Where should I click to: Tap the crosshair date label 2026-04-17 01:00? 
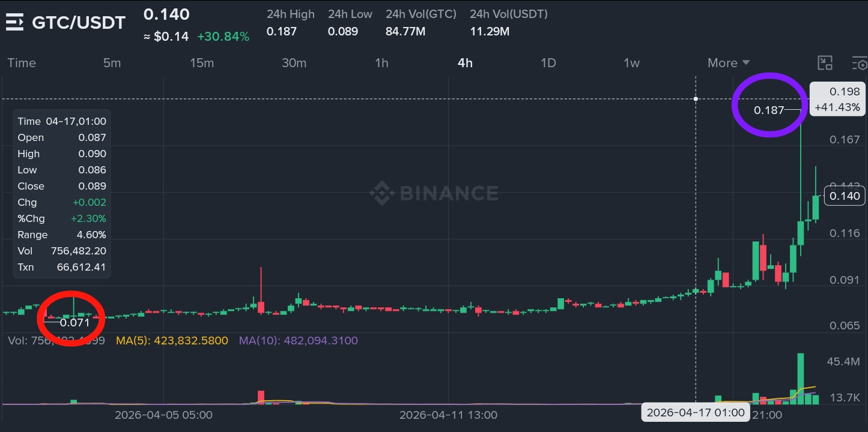(x=696, y=412)
